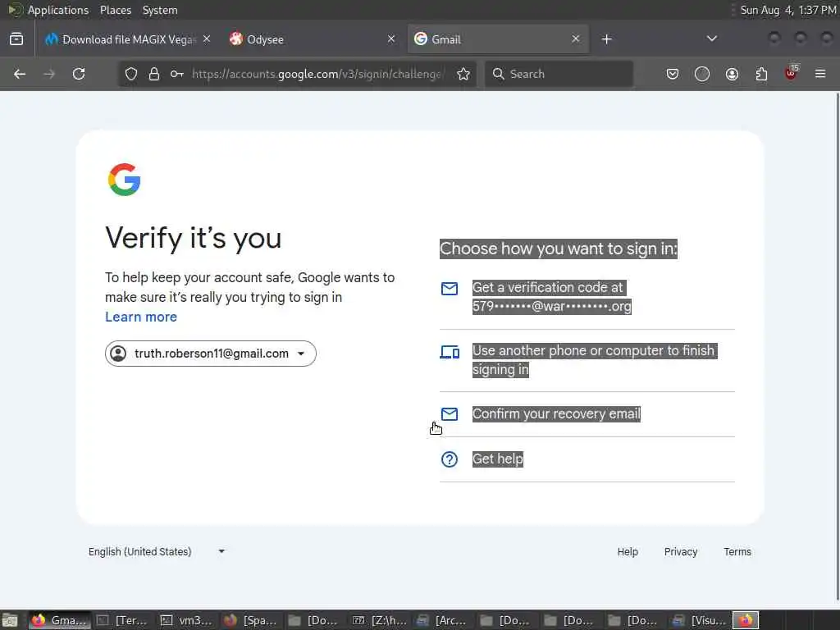Screen dimensions: 840x630
Task: Click the devices icon for another phone
Action: (x=450, y=352)
